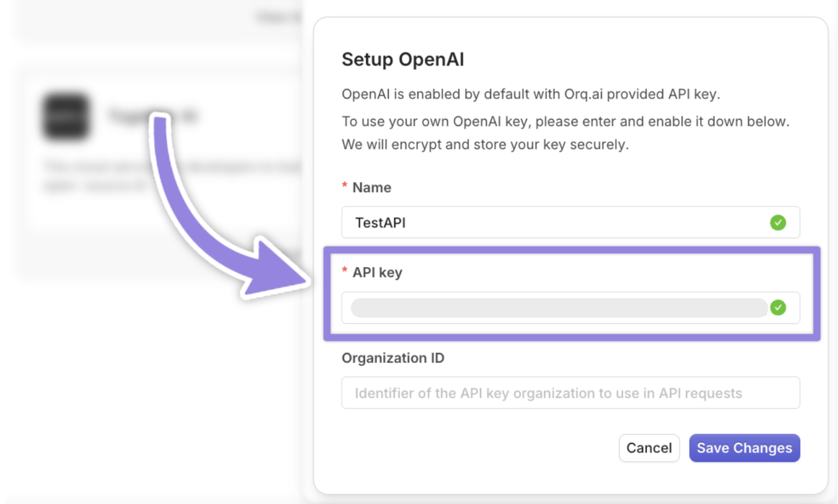
Task: Click the masked API key input
Action: [x=523, y=308]
